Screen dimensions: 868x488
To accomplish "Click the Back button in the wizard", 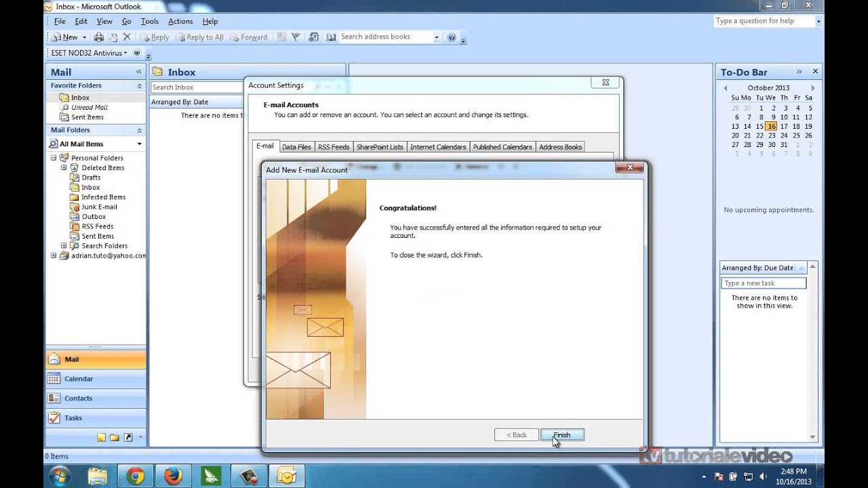I will tap(516, 435).
